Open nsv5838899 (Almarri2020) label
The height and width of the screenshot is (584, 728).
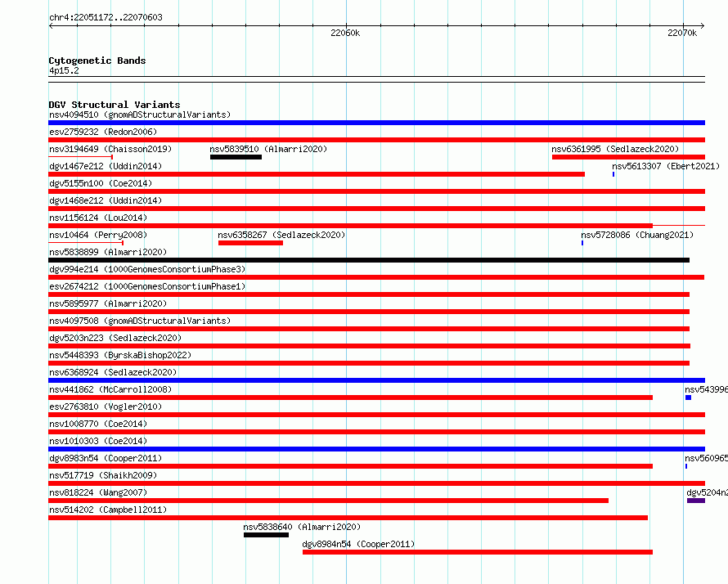108,252
